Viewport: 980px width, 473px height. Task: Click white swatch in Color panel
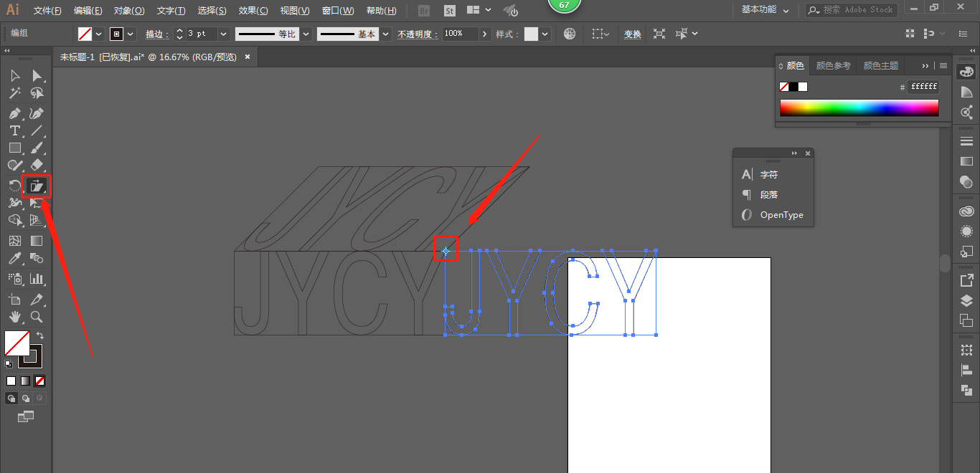click(x=803, y=87)
